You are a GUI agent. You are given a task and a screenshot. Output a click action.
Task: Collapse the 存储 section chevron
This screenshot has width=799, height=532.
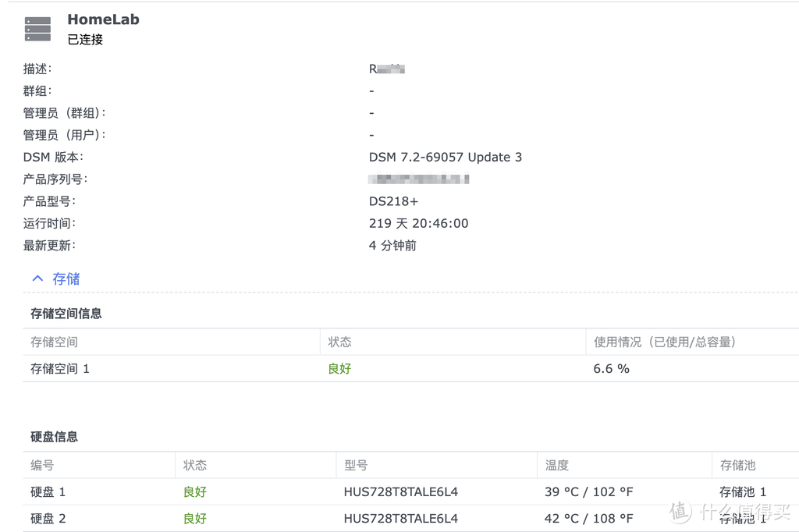coord(37,278)
